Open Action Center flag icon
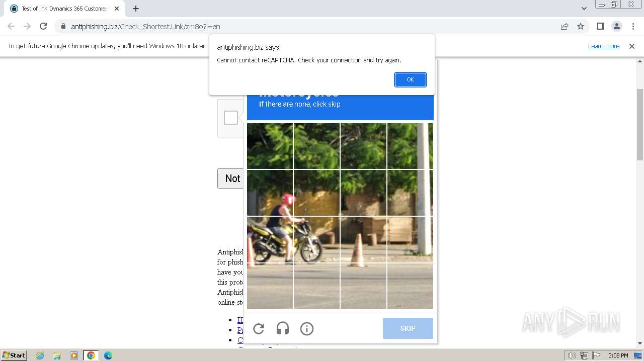 [596, 355]
